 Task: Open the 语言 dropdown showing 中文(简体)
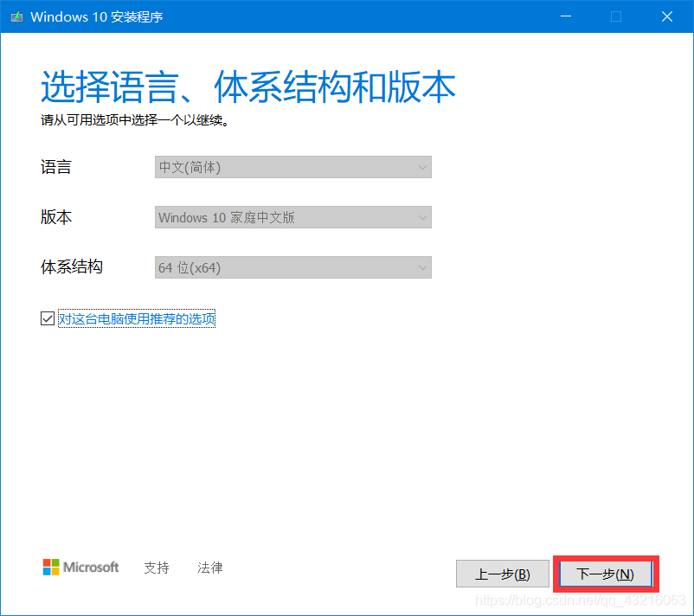coord(293,167)
